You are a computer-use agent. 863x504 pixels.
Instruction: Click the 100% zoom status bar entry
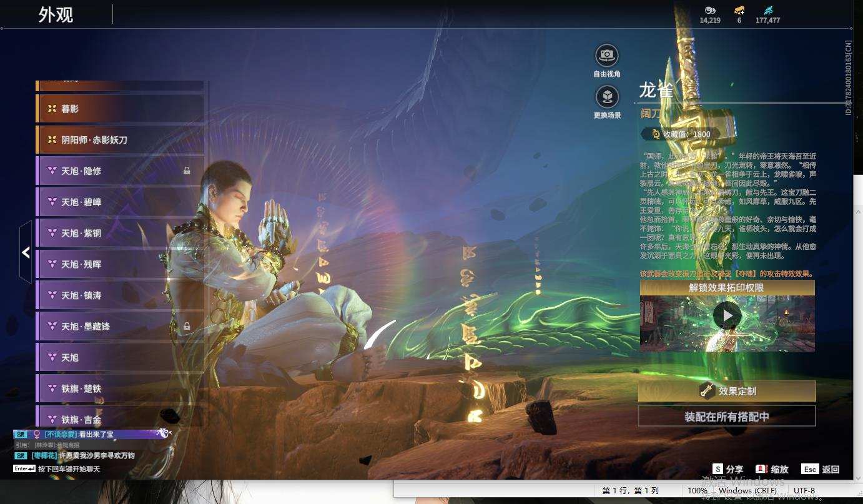(698, 491)
